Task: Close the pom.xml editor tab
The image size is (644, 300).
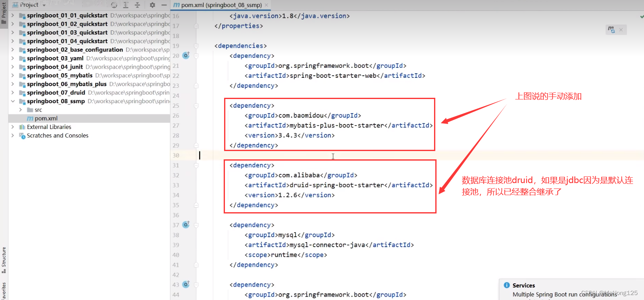Action: tap(266, 5)
